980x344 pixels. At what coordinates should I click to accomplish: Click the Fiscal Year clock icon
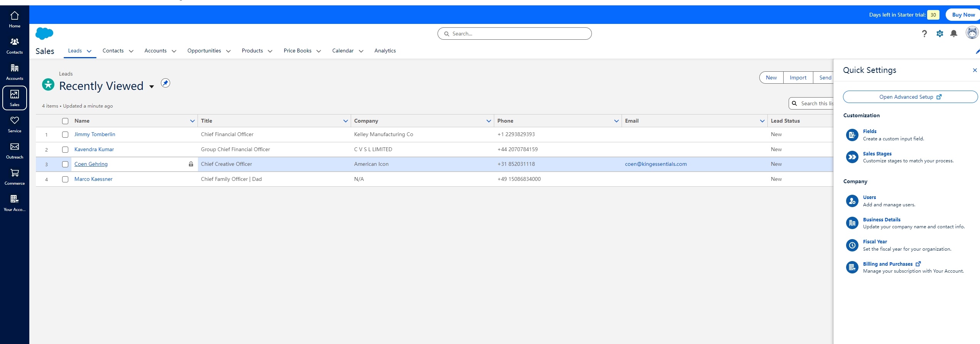tap(852, 245)
